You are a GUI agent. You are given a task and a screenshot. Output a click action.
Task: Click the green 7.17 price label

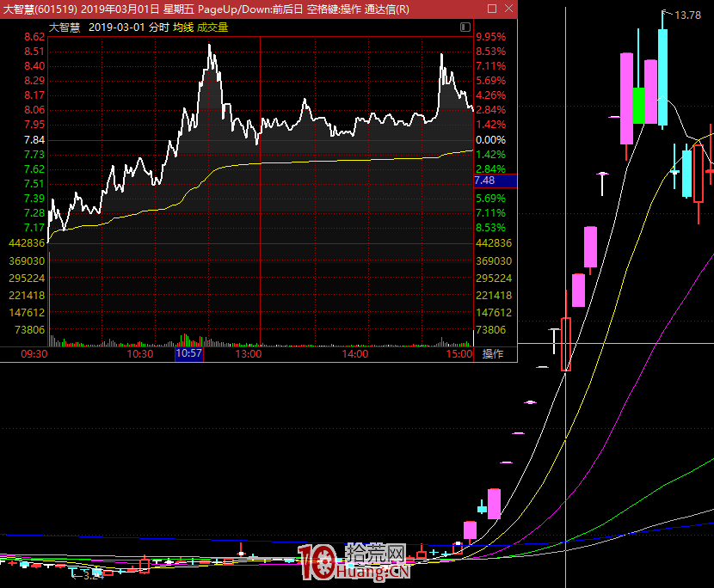(x=34, y=227)
